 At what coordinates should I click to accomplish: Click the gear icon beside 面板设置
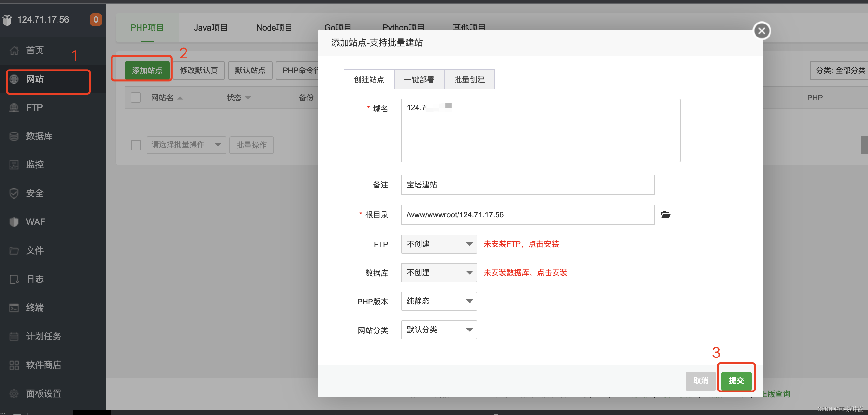14,393
